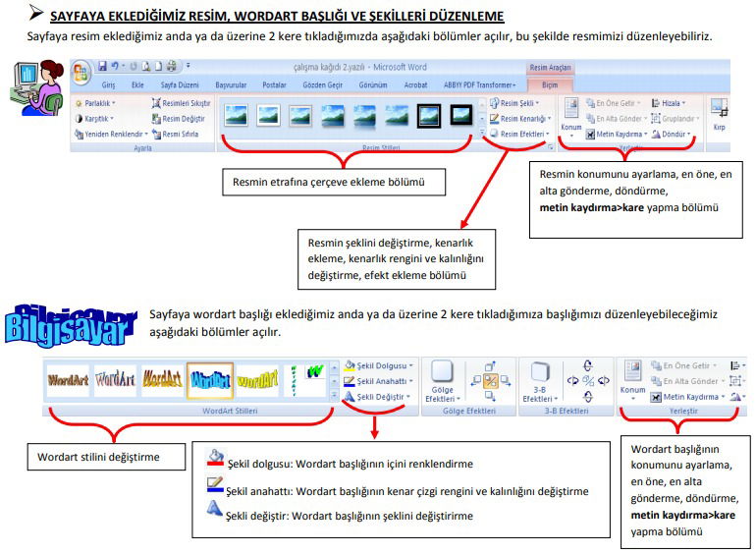Toggle shadow on/off in Gölge Efektleri group
This screenshot has height=554, width=756.
[490, 381]
